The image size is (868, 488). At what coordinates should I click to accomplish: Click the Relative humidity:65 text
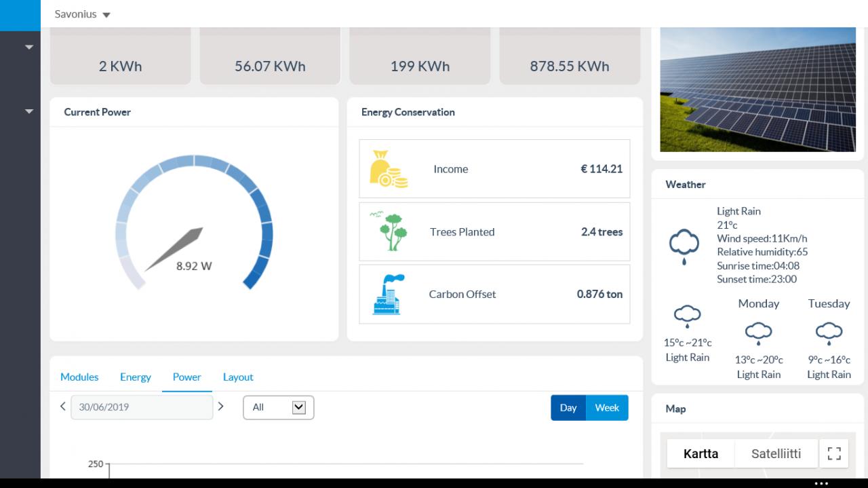point(762,252)
